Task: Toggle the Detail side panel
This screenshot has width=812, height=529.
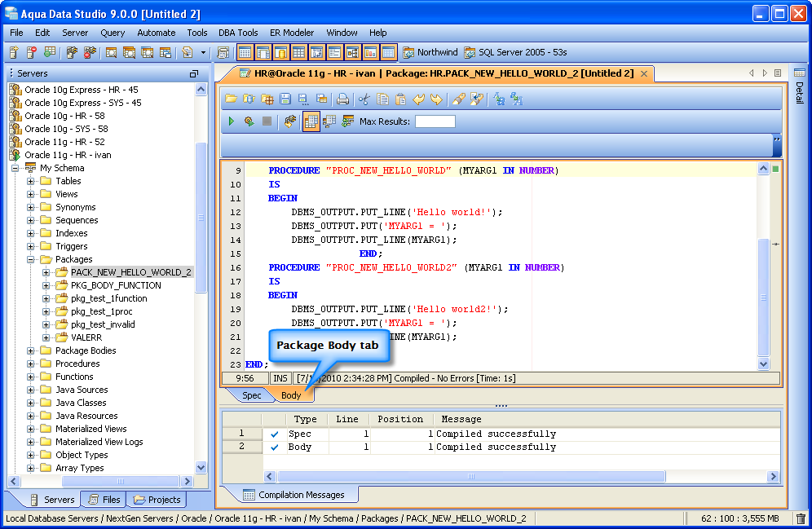Action: 799,90
